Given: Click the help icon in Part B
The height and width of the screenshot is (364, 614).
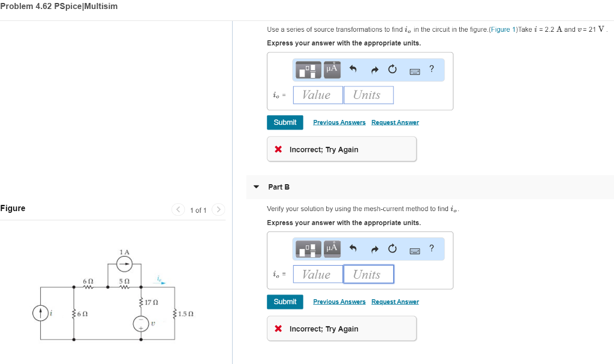Looking at the screenshot, I should (431, 248).
